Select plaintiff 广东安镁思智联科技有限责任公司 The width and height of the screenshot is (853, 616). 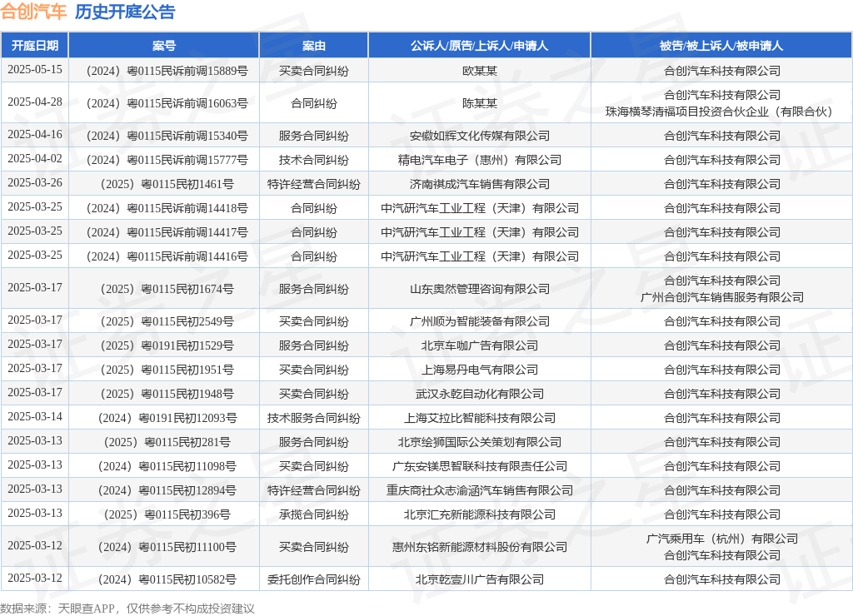(479, 466)
